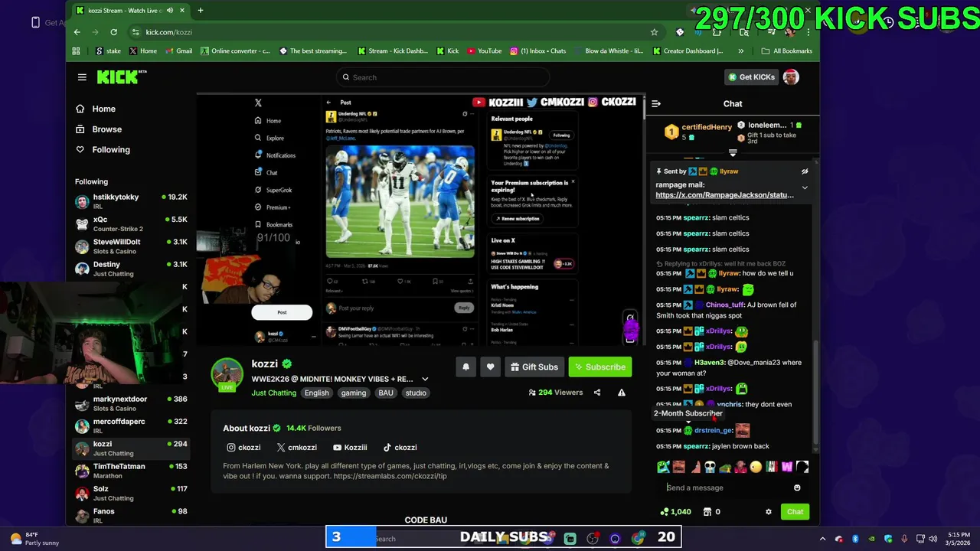The height and width of the screenshot is (551, 980).
Task: Click the KICK logo
Action: [x=120, y=77]
